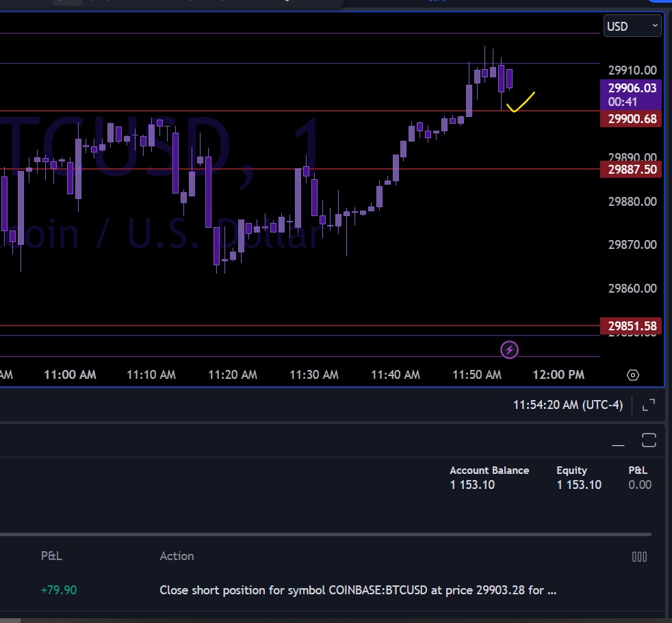Click the 29887.50 red price label
Screen dimensions: 672x623
click(632, 169)
